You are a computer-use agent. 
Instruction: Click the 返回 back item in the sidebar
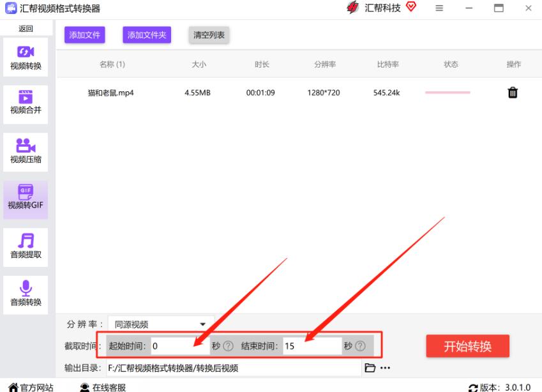click(x=26, y=29)
